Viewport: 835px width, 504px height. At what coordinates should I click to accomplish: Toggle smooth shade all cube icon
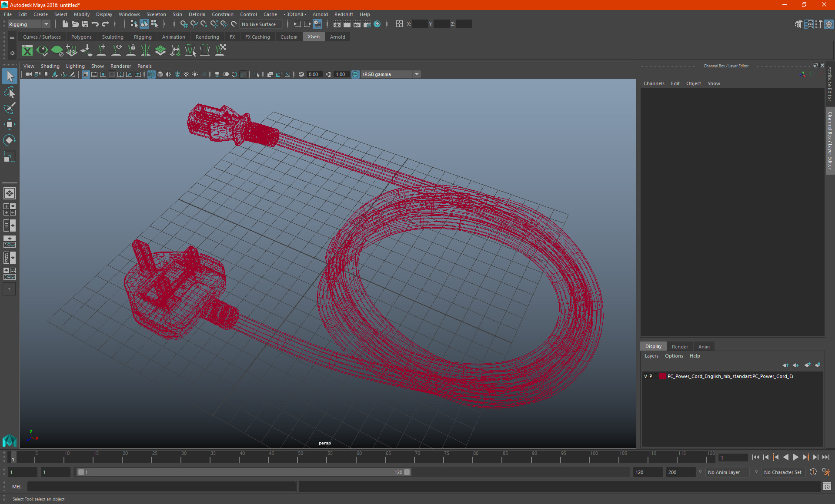tap(160, 74)
